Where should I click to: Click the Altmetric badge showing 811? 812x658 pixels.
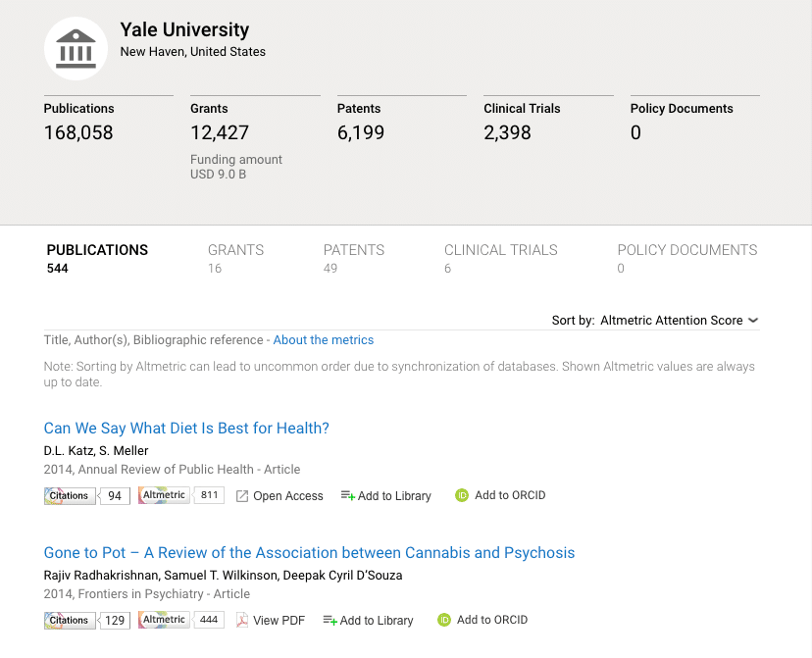coord(181,495)
